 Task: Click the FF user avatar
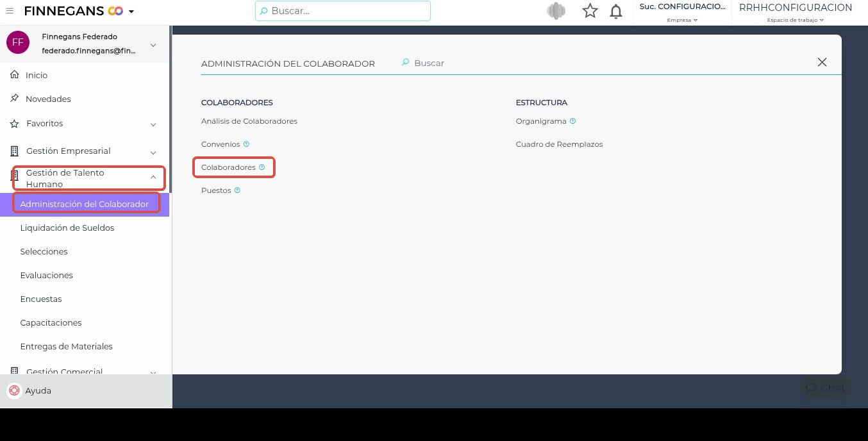(18, 42)
